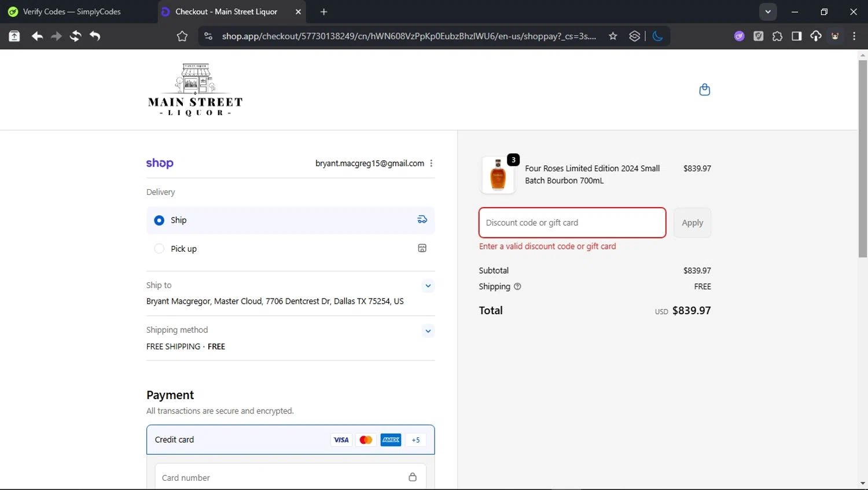Click the FREE SHIPPING method text
This screenshot has height=490, width=868.
186,346
